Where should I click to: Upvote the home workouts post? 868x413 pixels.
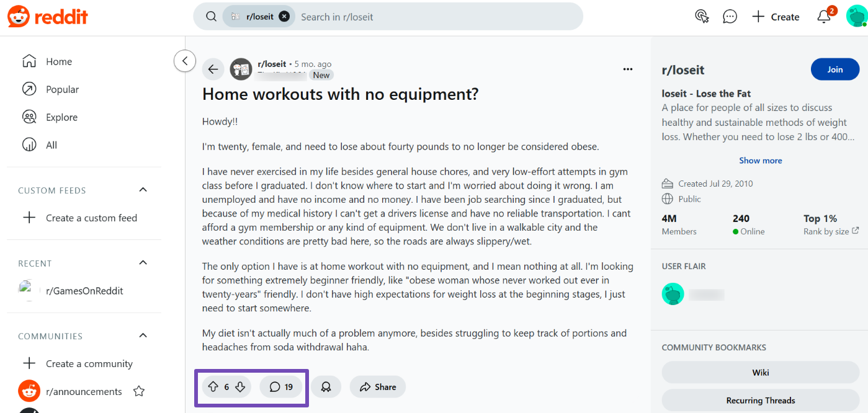click(213, 387)
